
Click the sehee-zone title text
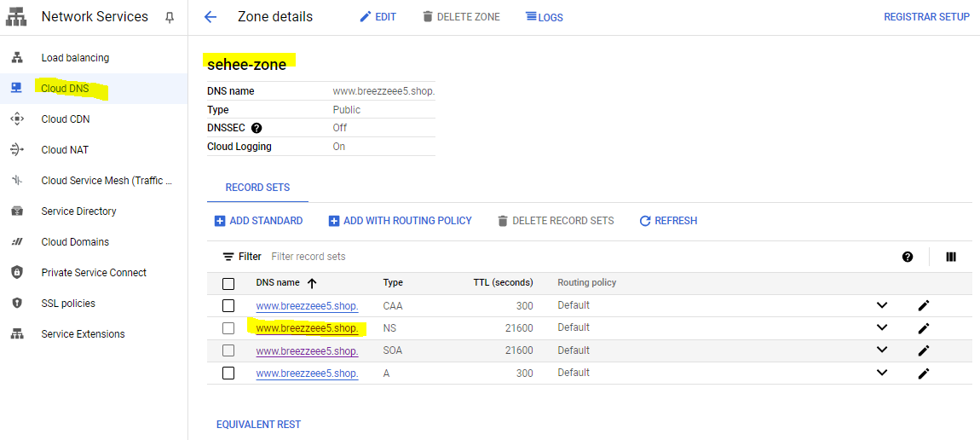point(247,64)
